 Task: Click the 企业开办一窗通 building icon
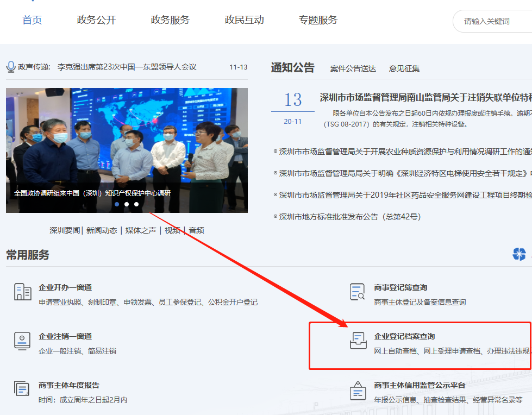[x=22, y=292]
